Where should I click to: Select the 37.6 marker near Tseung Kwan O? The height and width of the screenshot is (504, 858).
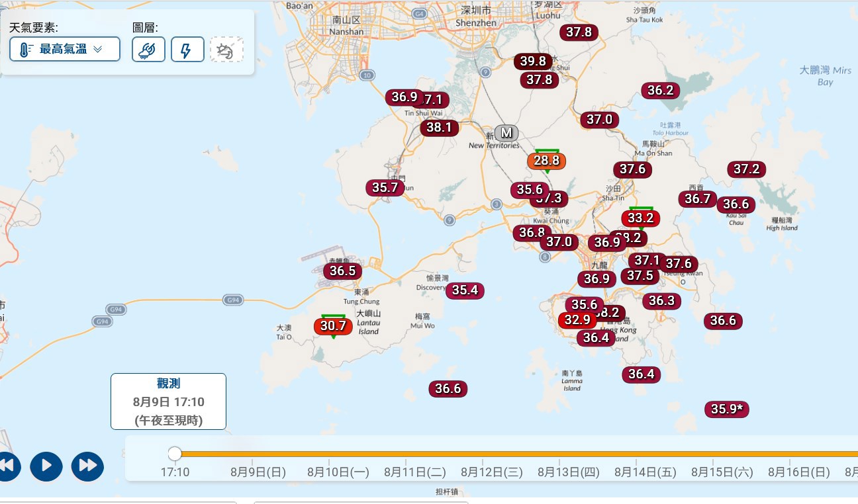(x=679, y=264)
